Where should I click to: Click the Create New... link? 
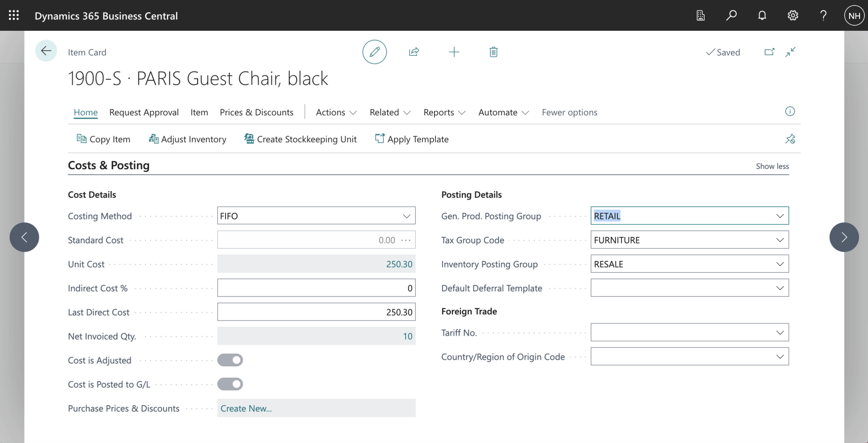[246, 408]
